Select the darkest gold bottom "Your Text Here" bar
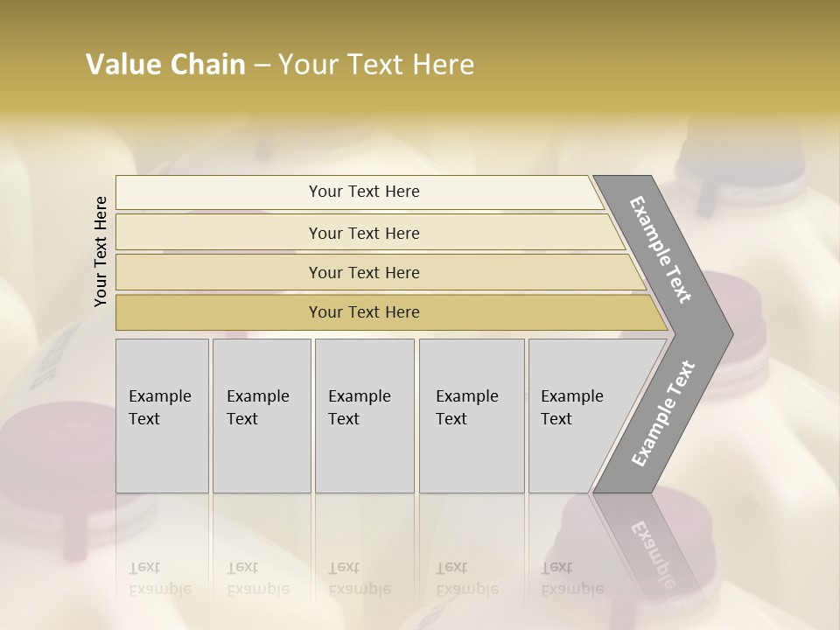The image size is (840, 630). [x=364, y=312]
